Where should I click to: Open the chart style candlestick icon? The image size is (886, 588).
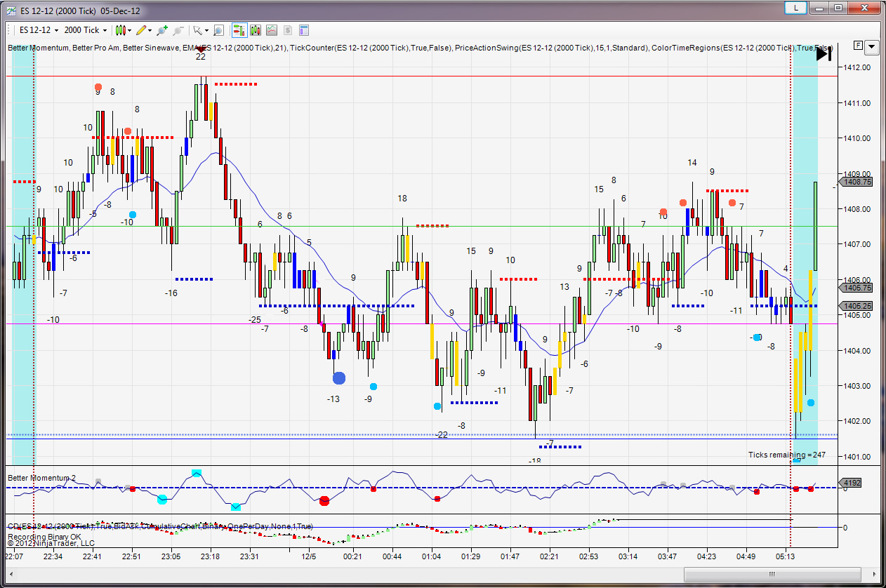point(121,30)
